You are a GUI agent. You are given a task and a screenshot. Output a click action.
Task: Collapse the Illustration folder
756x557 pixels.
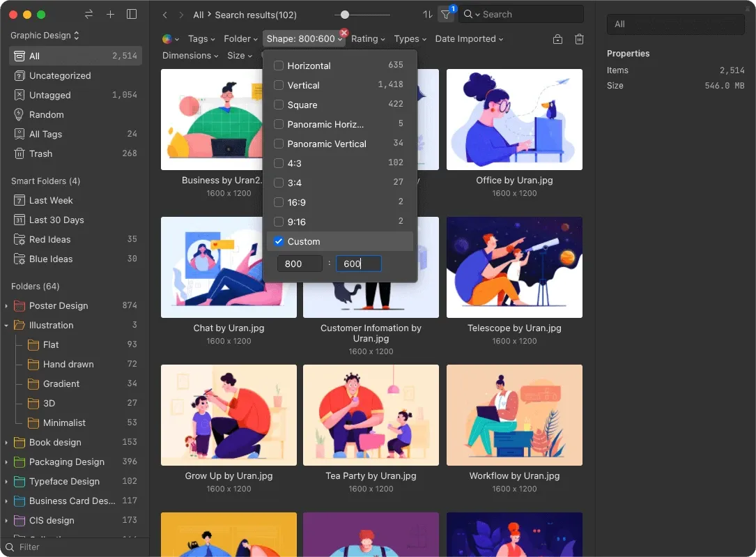[x=6, y=326]
